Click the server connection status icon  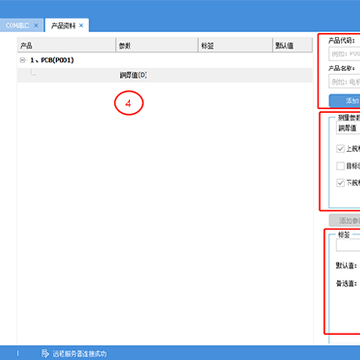(x=45, y=353)
